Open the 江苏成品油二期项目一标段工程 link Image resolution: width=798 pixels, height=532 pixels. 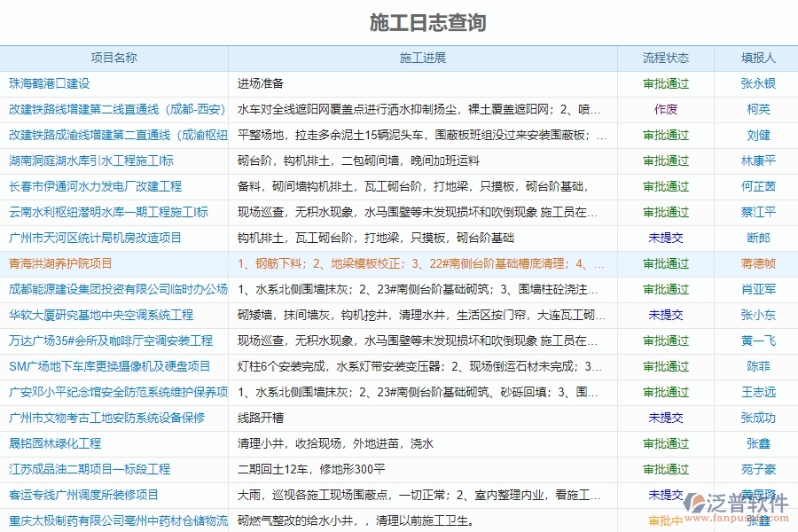pyautogui.click(x=90, y=469)
